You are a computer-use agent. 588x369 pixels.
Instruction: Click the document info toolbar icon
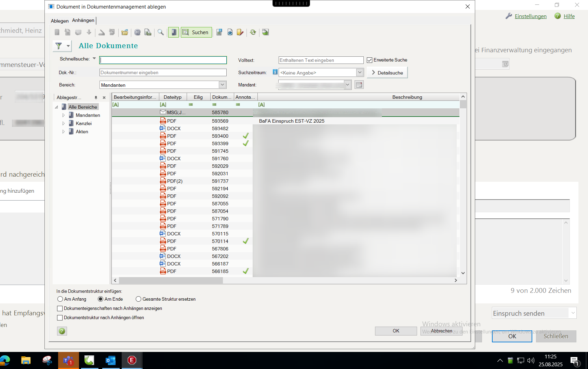[x=219, y=32]
